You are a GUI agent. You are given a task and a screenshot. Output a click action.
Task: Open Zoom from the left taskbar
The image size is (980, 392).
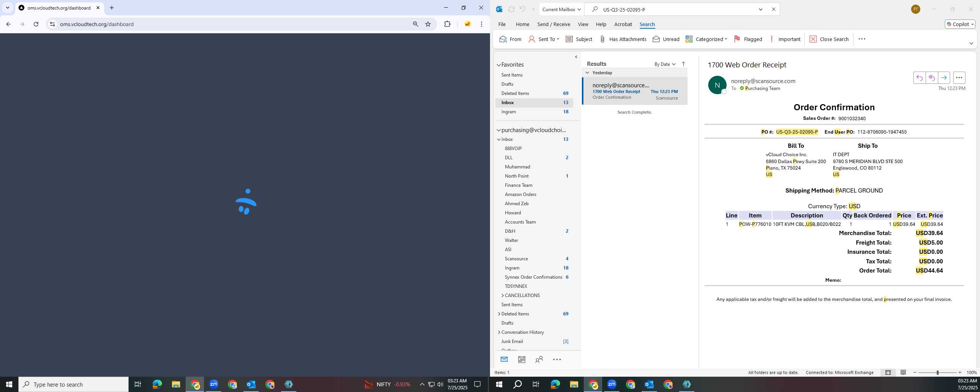[214, 384]
